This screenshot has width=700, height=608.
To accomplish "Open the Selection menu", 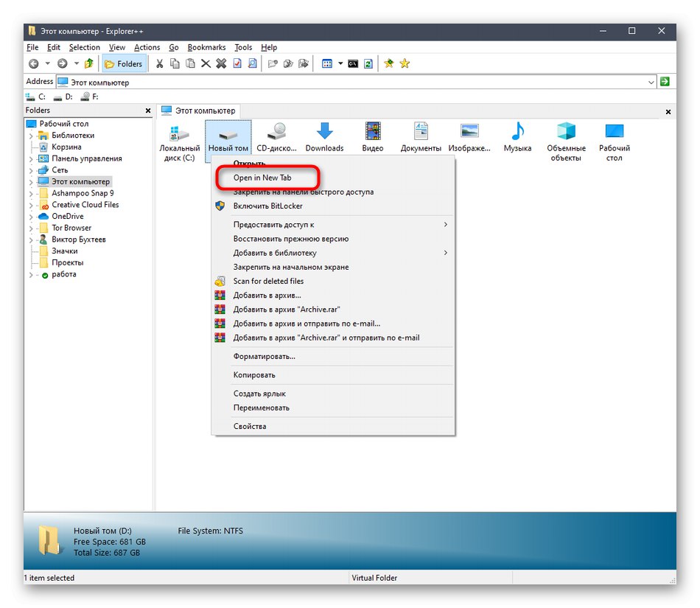I will [x=85, y=47].
